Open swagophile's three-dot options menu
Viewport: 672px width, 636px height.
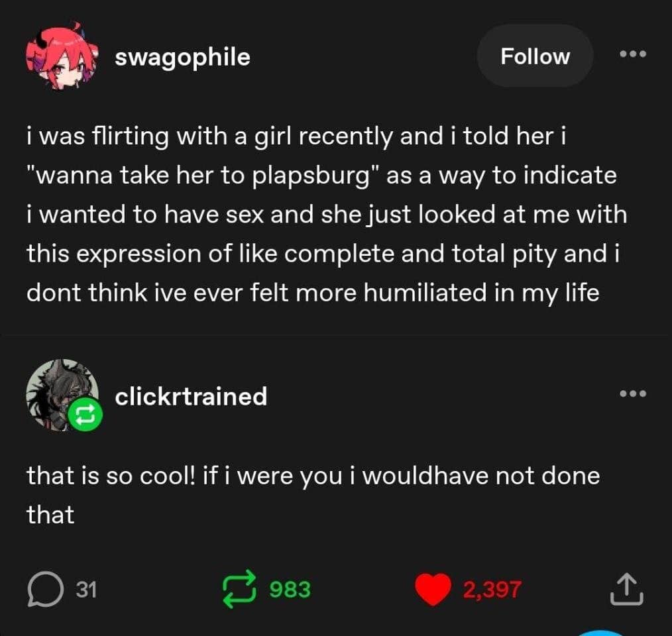click(633, 54)
